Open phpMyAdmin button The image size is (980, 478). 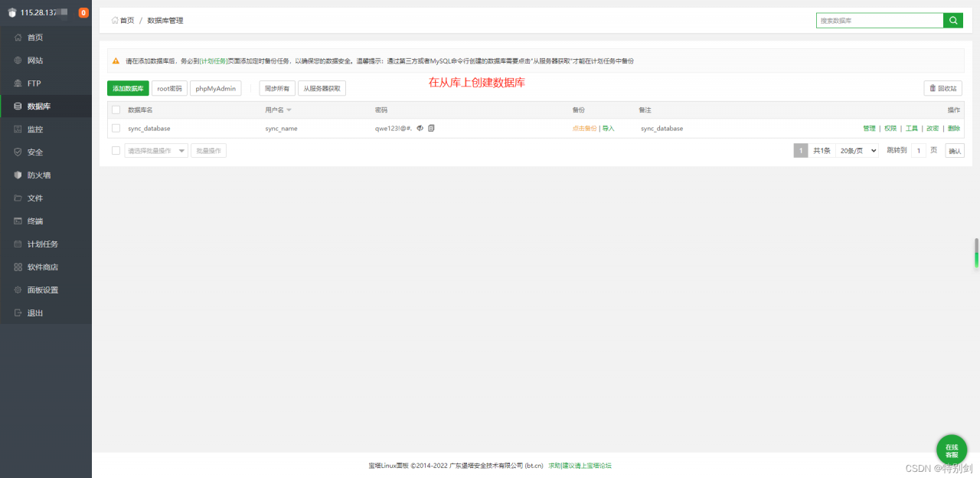(216, 89)
